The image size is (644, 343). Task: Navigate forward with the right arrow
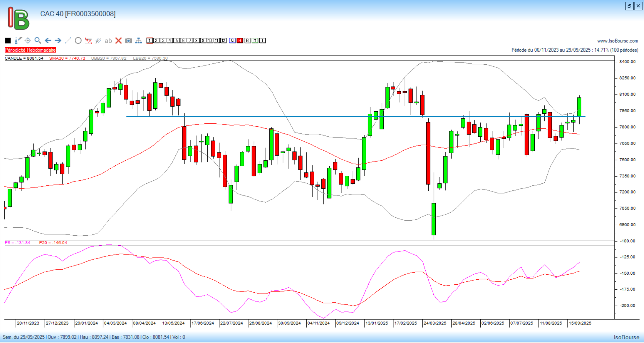[x=58, y=41]
